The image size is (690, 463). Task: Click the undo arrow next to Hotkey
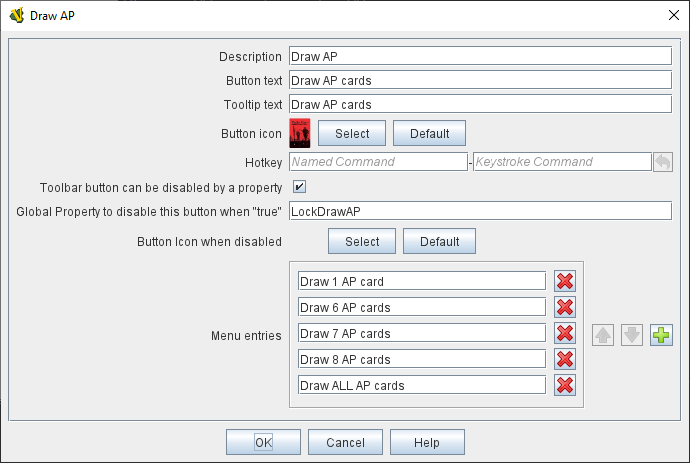point(662,162)
